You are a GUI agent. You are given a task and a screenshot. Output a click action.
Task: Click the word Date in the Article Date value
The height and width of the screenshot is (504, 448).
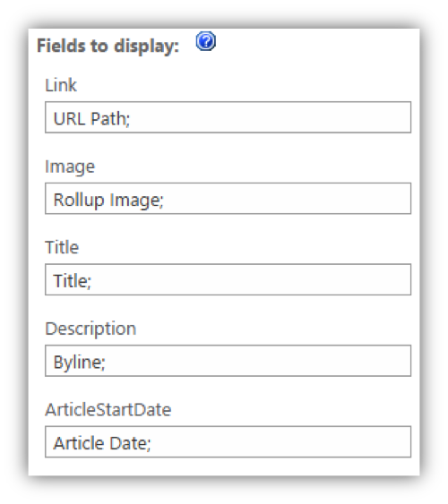click(x=129, y=443)
